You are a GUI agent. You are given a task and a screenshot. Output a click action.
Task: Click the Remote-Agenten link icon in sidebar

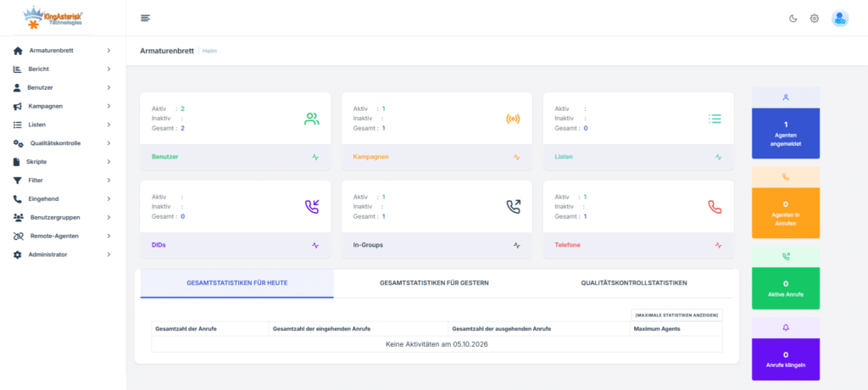(x=19, y=236)
